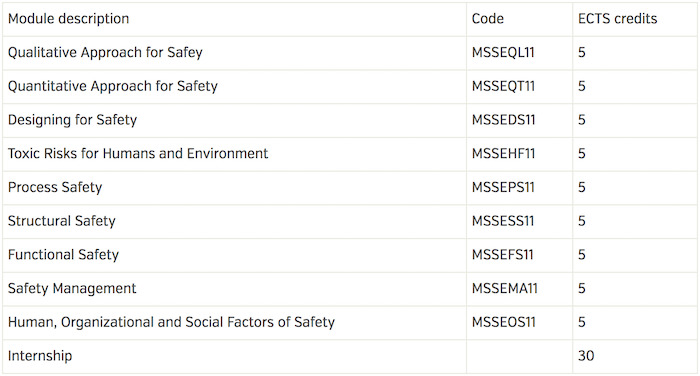Select the Internship row

click(350, 356)
